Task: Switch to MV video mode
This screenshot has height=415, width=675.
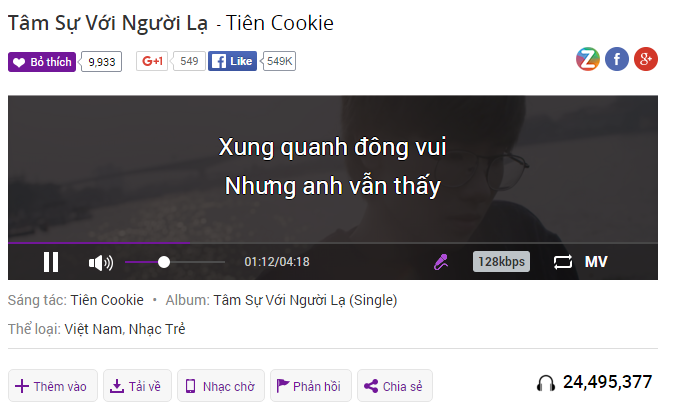Action: (596, 262)
